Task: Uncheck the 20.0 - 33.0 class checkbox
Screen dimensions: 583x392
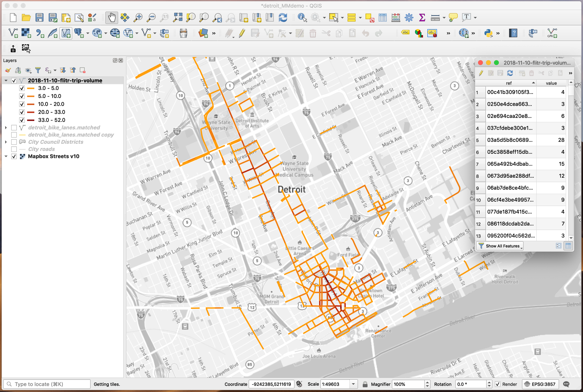Action: (22, 112)
